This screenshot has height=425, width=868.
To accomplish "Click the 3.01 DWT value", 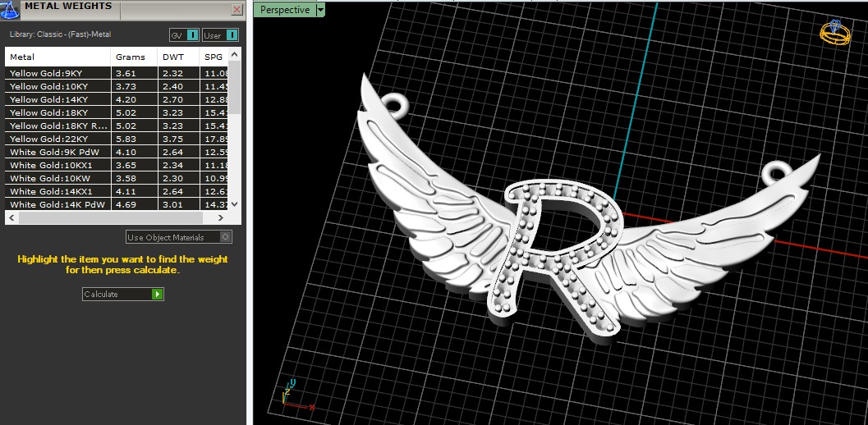I will pos(172,205).
